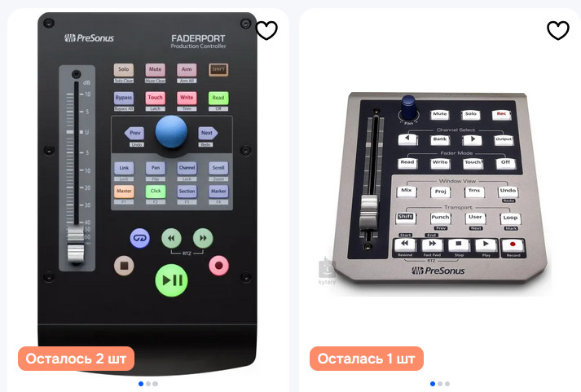The image size is (581, 392).
Task: Select second carousel dot under black FaderPort
Action: click(148, 384)
